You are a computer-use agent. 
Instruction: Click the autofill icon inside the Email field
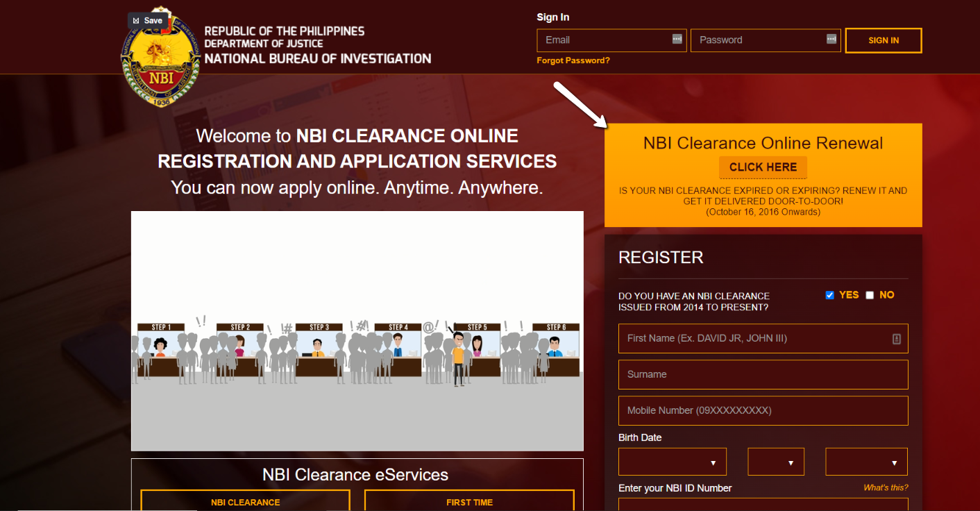(x=675, y=40)
